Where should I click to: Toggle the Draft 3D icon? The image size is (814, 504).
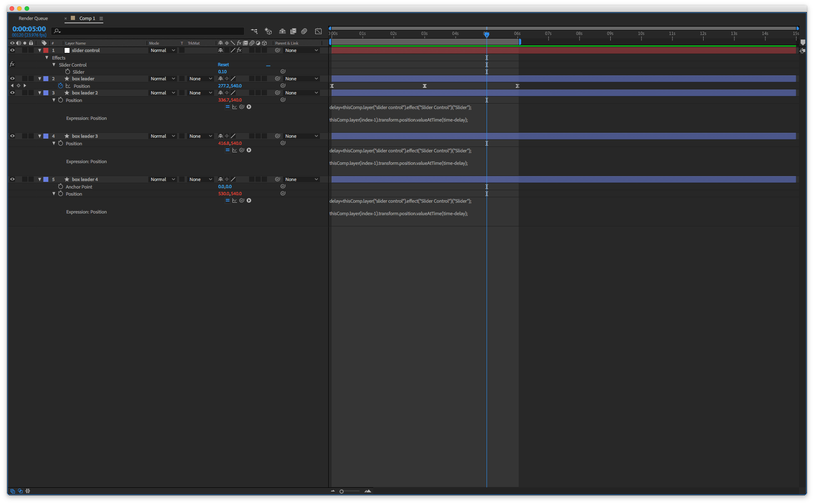[268, 31]
